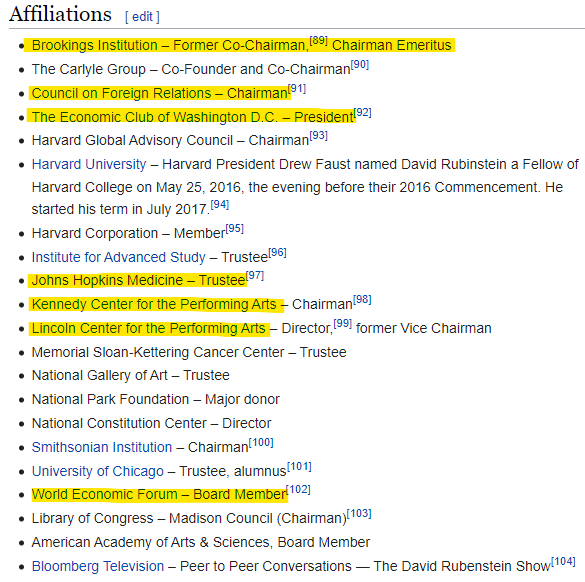Click citation [104] after David Rubenstein Show

click(x=563, y=561)
